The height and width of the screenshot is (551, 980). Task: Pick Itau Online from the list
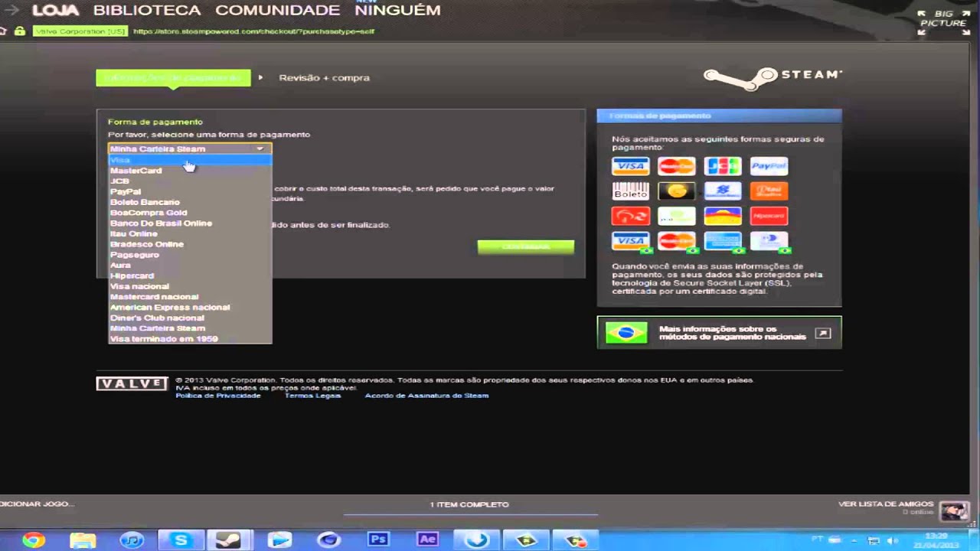(190, 233)
